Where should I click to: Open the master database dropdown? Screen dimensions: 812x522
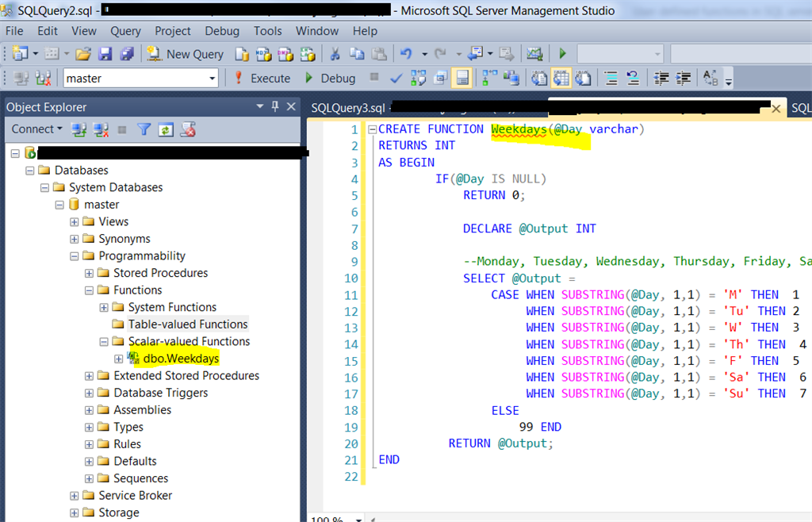coord(214,77)
